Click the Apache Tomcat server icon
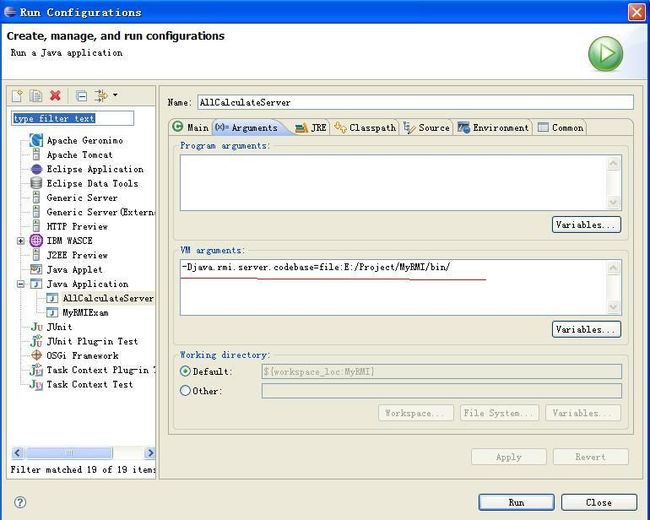 pyautogui.click(x=36, y=155)
